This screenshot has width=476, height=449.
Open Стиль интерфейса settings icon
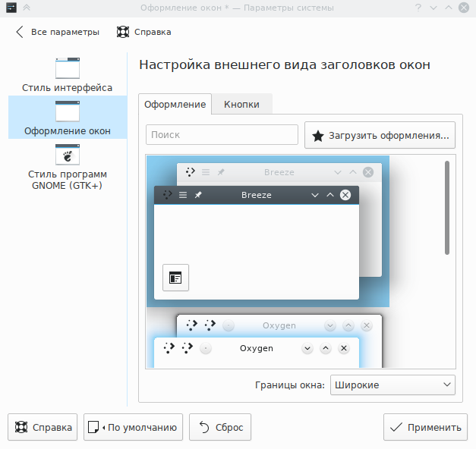pos(67,69)
